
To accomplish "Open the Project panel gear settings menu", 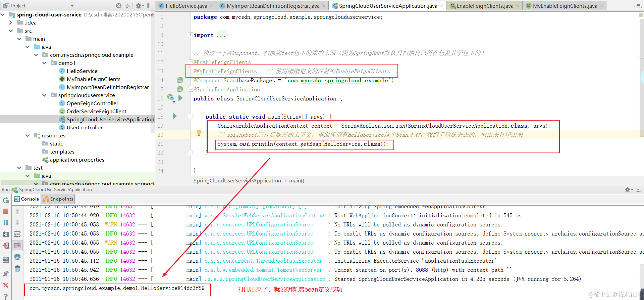I will click(x=140, y=6).
